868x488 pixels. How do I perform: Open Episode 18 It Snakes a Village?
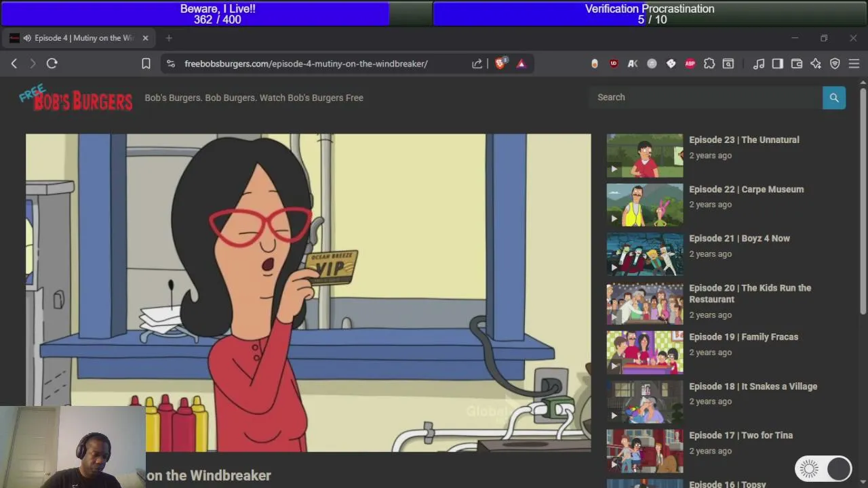[x=753, y=386]
